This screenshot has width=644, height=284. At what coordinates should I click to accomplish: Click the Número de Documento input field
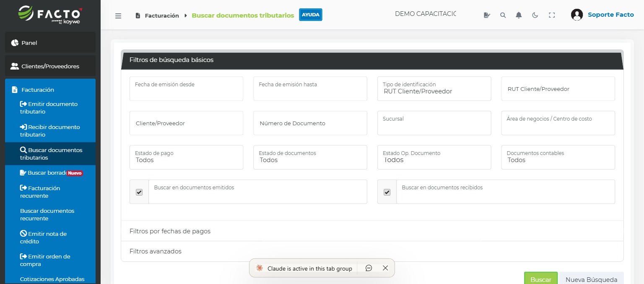(310, 123)
